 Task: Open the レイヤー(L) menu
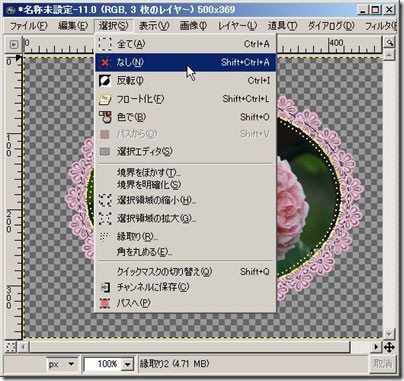(x=237, y=26)
